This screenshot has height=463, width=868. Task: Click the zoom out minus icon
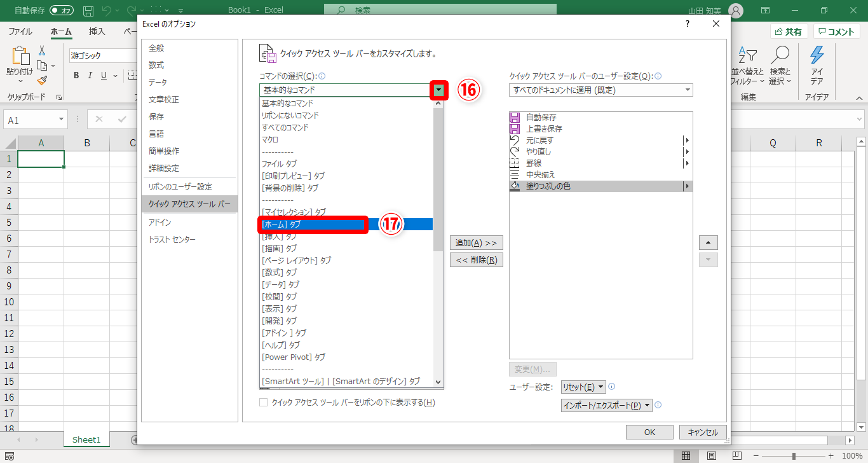[x=756, y=456]
